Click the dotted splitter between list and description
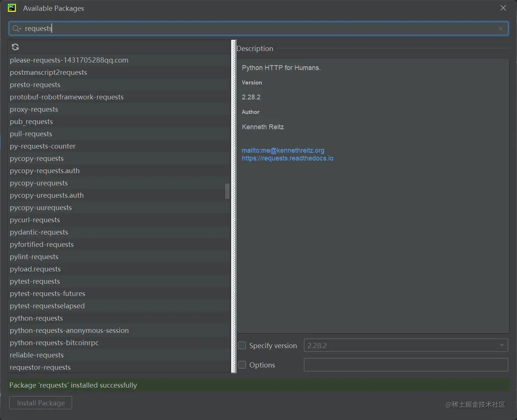The height and width of the screenshot is (420, 517). coord(234,206)
